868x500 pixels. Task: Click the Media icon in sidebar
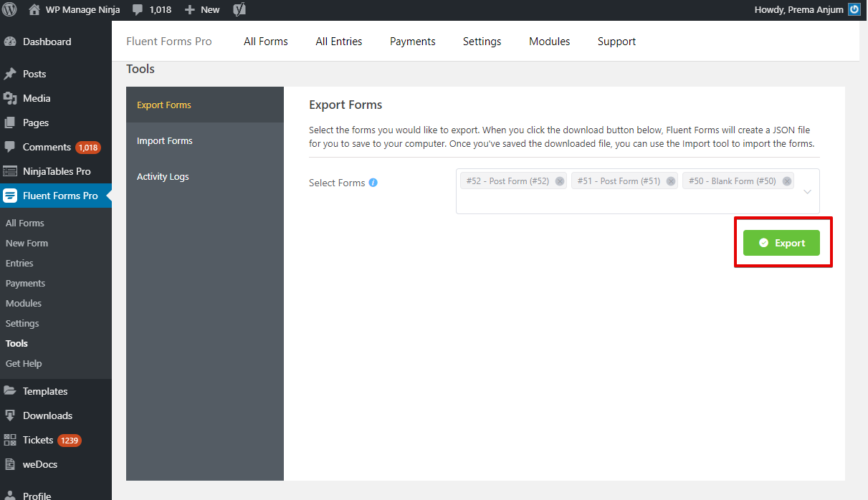tap(10, 98)
